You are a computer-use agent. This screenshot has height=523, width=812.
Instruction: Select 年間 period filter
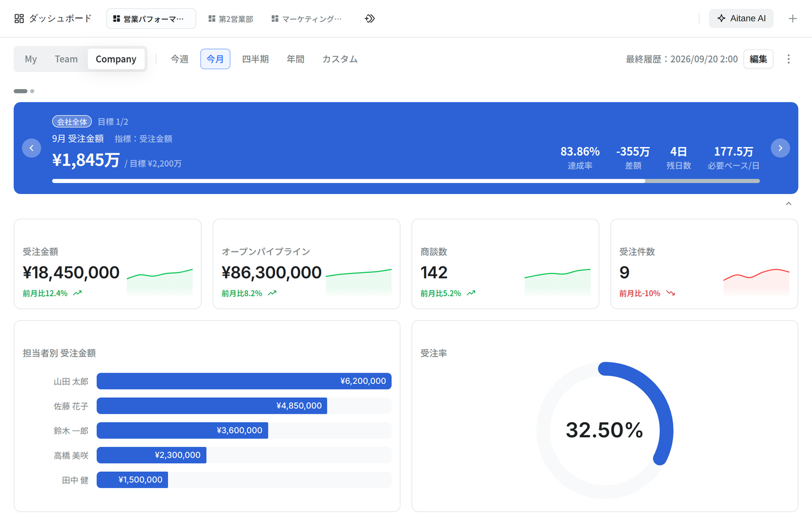tap(295, 59)
